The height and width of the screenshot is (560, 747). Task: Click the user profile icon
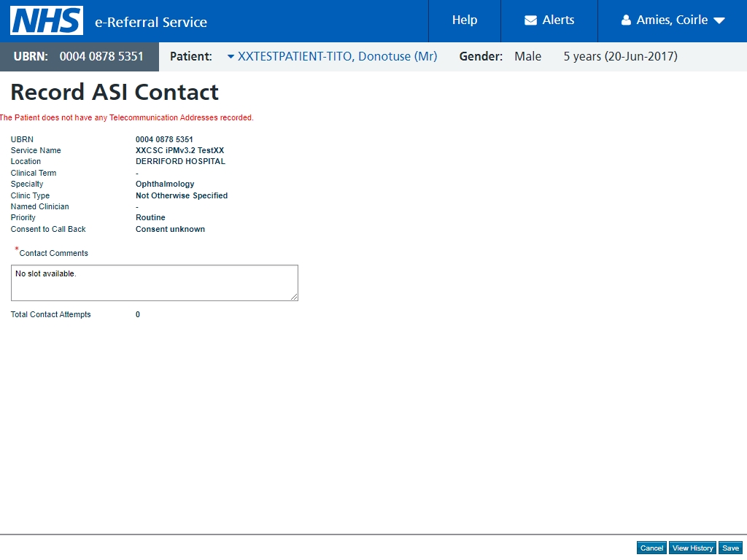(x=626, y=20)
